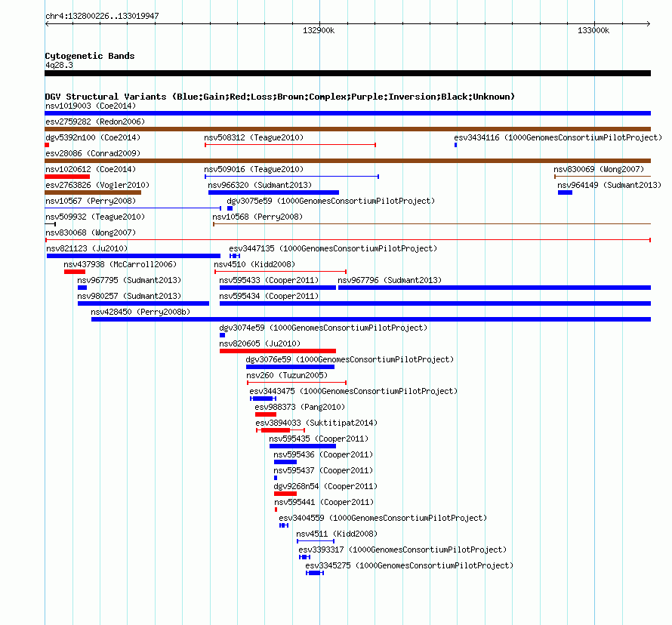This screenshot has height=625, width=672.
Task: Open the nsv820605 (Ju2010) label
Action: pos(260,343)
